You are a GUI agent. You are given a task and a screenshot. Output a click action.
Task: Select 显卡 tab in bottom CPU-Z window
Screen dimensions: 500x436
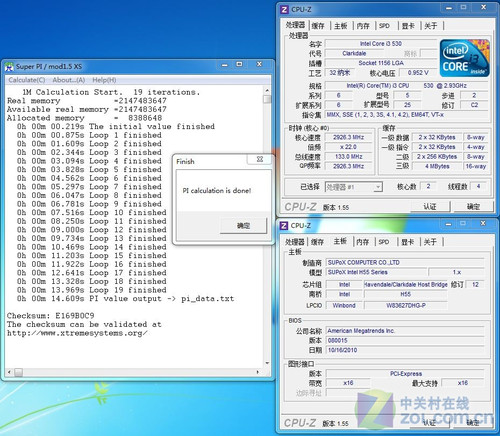pos(407,242)
